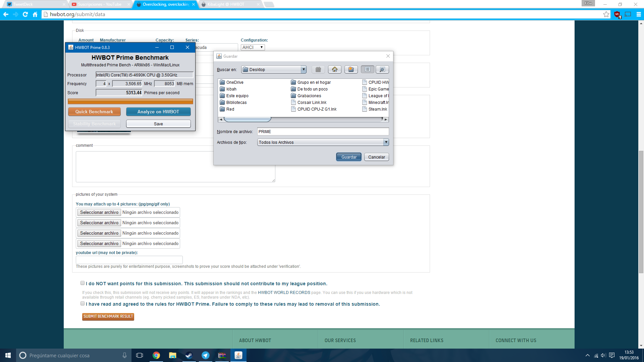Screen dimensions: 644x362
Task: Check 'I do NOT want points' checkbox
Action: pyautogui.click(x=83, y=283)
